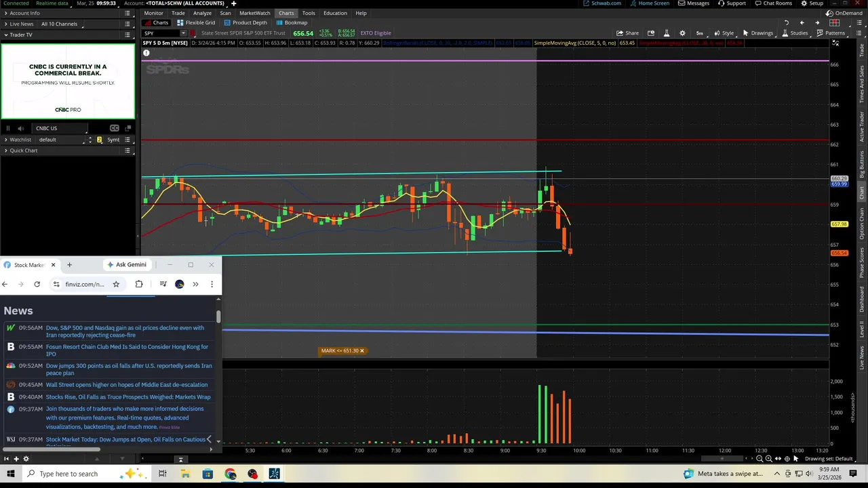
Task: Open the Support headset link
Action: (x=732, y=3)
